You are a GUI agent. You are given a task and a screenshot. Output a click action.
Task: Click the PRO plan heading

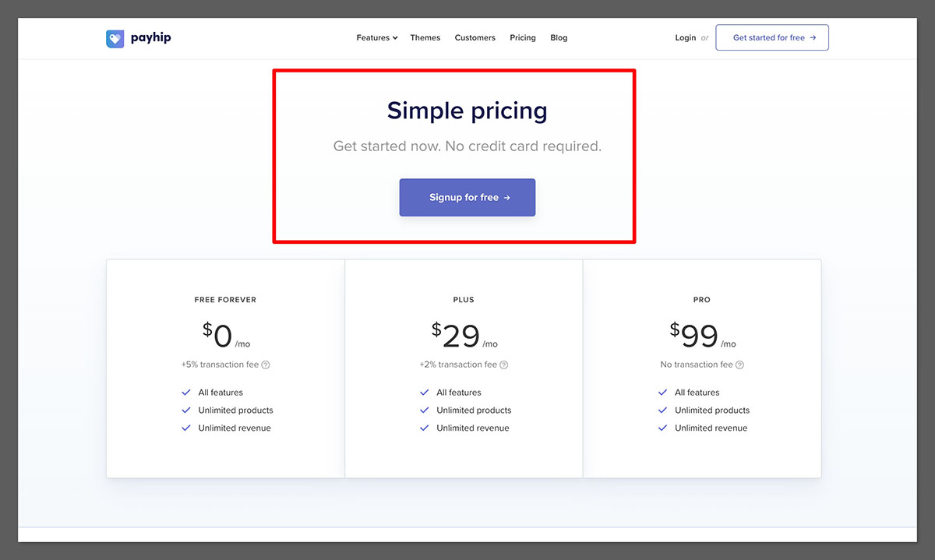point(701,299)
